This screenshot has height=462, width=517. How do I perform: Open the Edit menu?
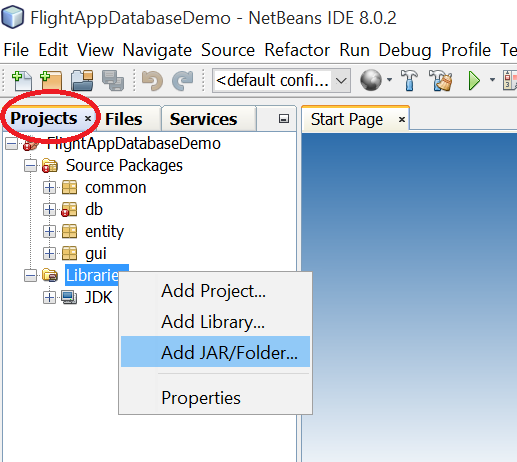(x=53, y=50)
